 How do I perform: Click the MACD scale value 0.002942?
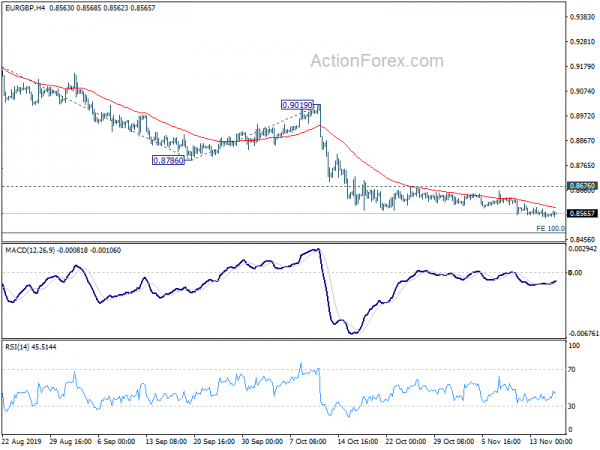tap(582, 249)
